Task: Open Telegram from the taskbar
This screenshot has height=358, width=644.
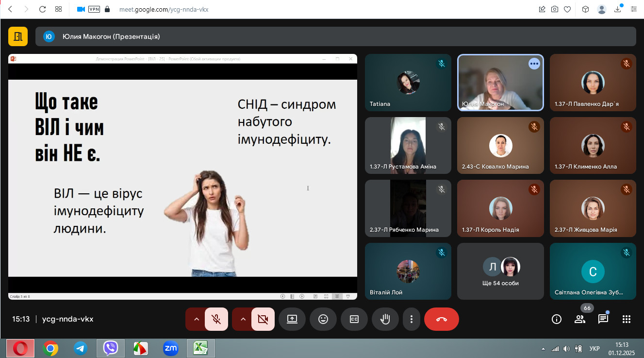Action: (81, 348)
